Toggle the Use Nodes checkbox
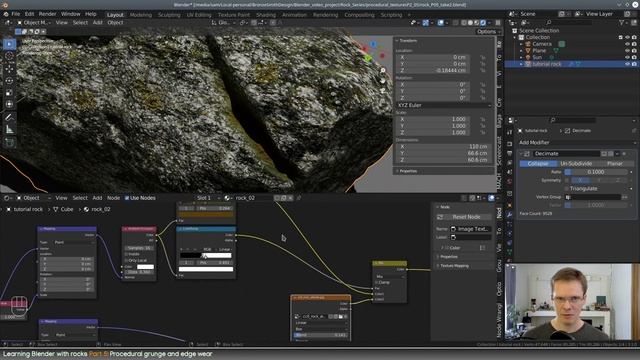The height and width of the screenshot is (360, 640). (x=127, y=198)
